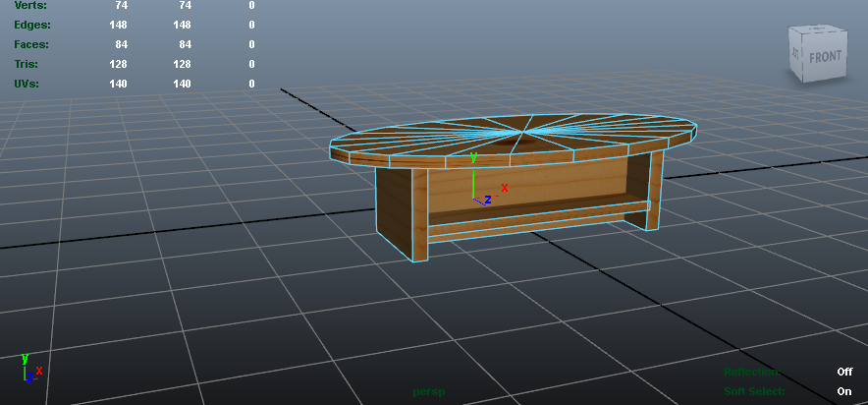
Task: Click the Faces label in the poly count HUD
Action: pos(31,44)
